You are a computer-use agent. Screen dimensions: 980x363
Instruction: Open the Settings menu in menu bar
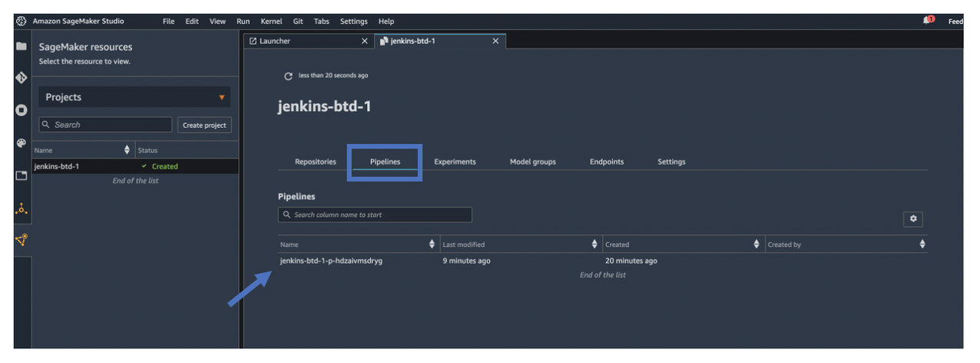pyautogui.click(x=354, y=22)
